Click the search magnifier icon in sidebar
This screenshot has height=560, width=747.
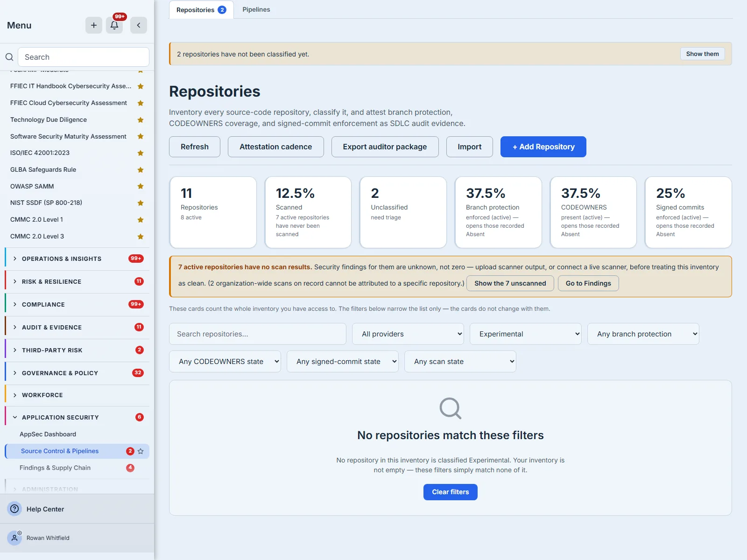[9, 57]
